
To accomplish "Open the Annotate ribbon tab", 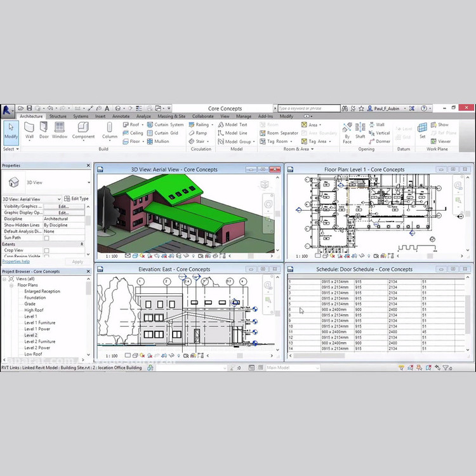I will pyautogui.click(x=121, y=116).
